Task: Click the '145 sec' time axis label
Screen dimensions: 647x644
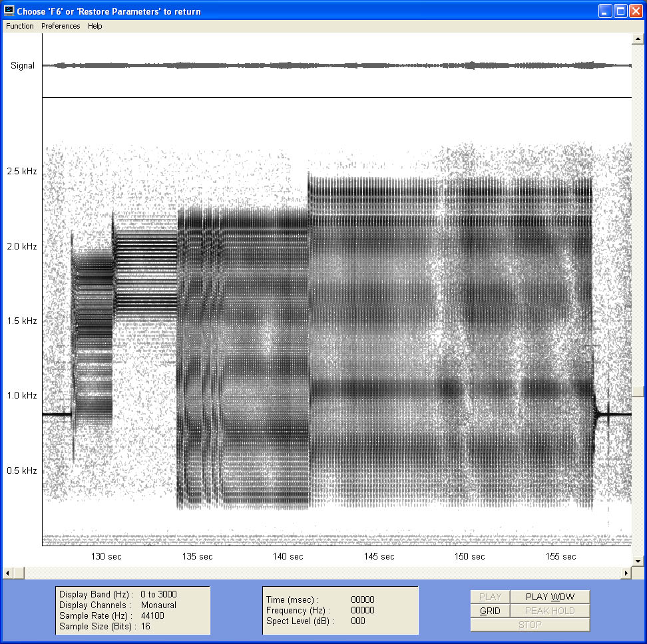Action: tap(379, 556)
